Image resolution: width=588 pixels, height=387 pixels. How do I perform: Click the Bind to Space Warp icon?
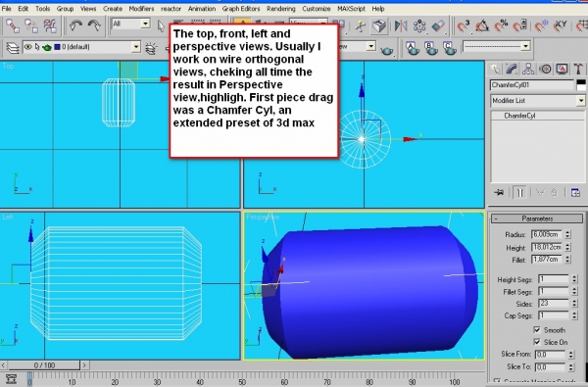(50, 25)
